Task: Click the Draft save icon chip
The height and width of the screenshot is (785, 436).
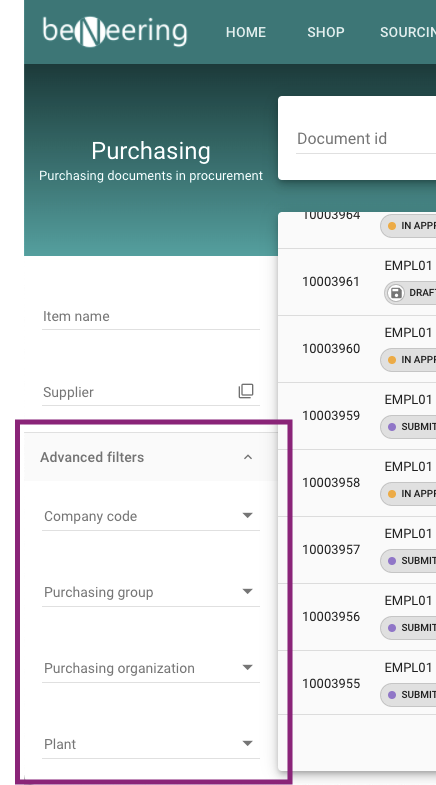Action: [x=410, y=293]
